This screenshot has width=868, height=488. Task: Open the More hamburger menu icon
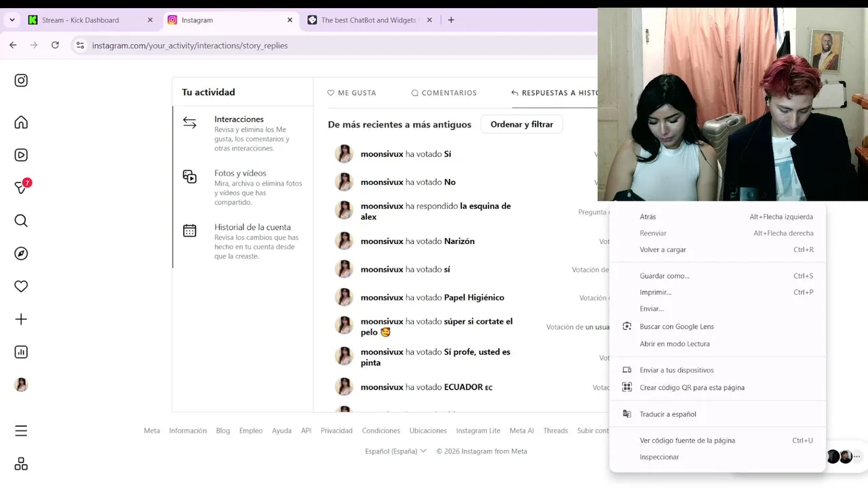coord(21,431)
